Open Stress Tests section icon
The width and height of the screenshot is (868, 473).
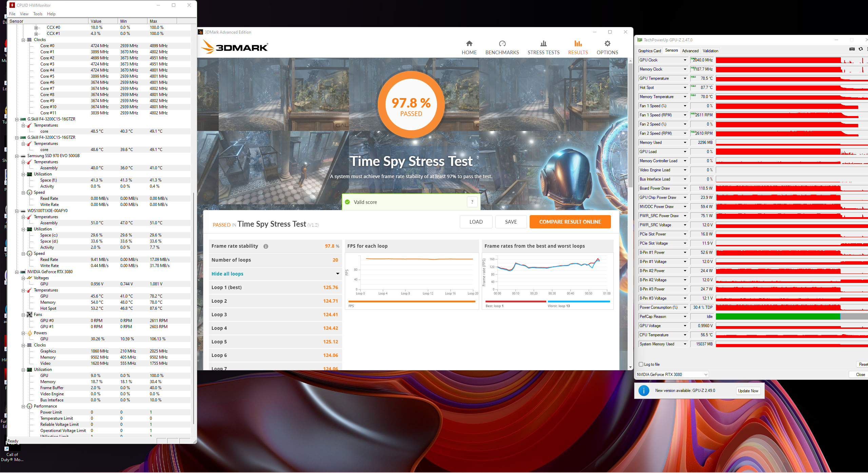pyautogui.click(x=543, y=43)
